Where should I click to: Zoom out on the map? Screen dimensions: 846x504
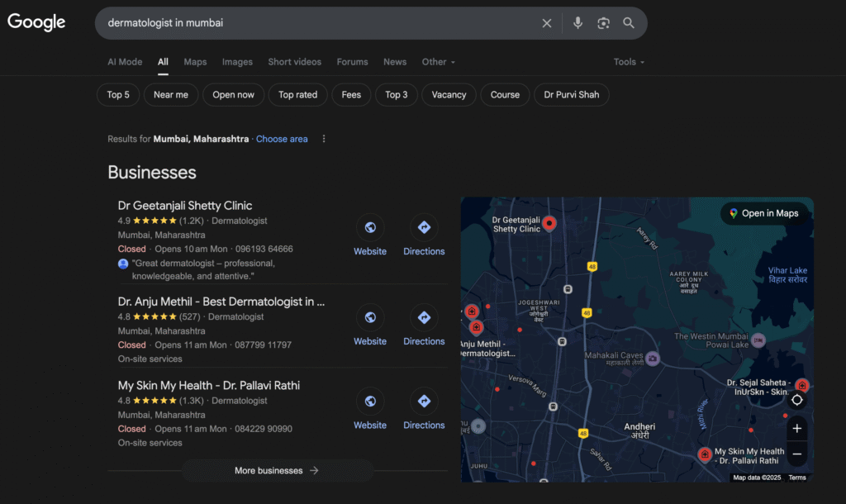pyautogui.click(x=797, y=454)
